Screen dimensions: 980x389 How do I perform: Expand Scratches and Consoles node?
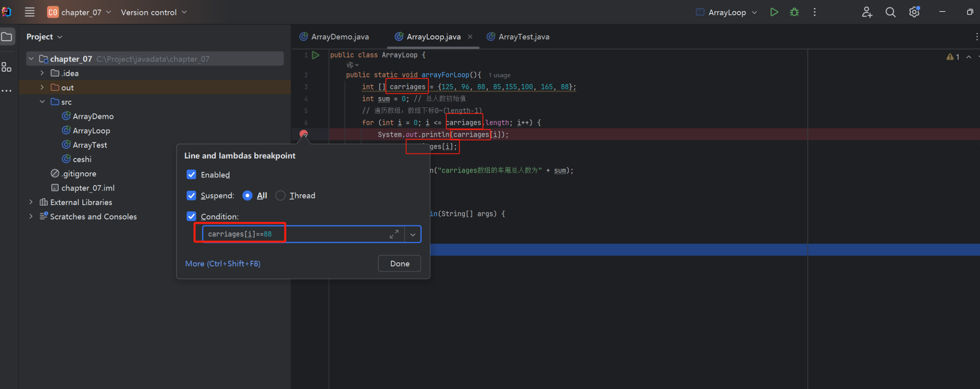pyautogui.click(x=31, y=216)
